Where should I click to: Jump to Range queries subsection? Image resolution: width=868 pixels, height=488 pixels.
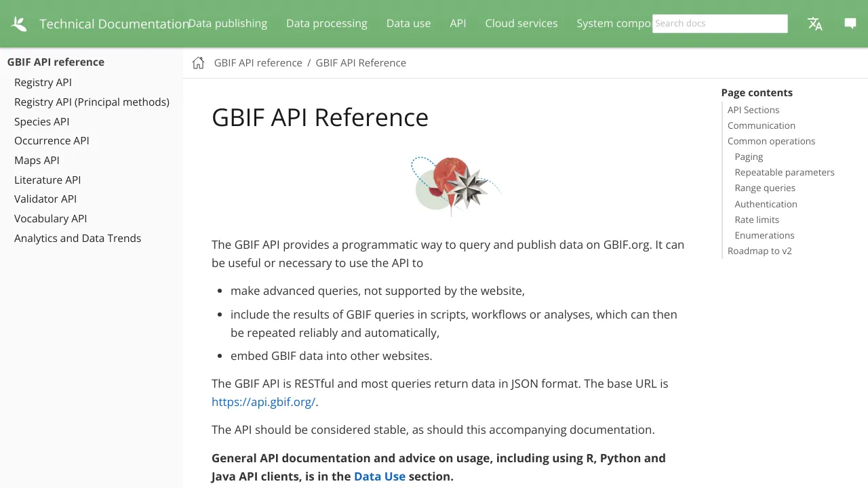[x=765, y=188]
